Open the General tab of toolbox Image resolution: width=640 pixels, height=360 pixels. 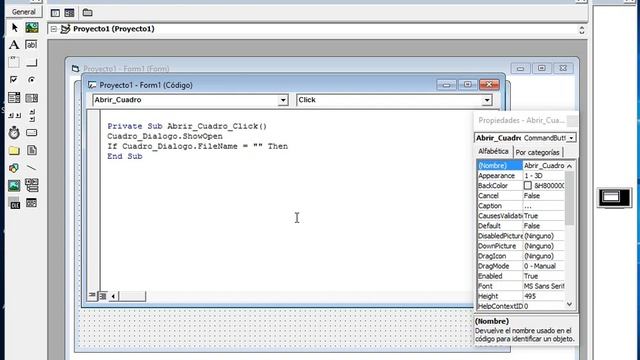(x=24, y=12)
